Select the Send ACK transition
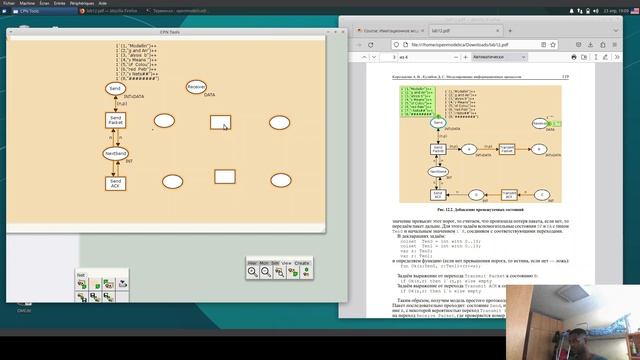The height and width of the screenshot is (360, 640). point(116,183)
